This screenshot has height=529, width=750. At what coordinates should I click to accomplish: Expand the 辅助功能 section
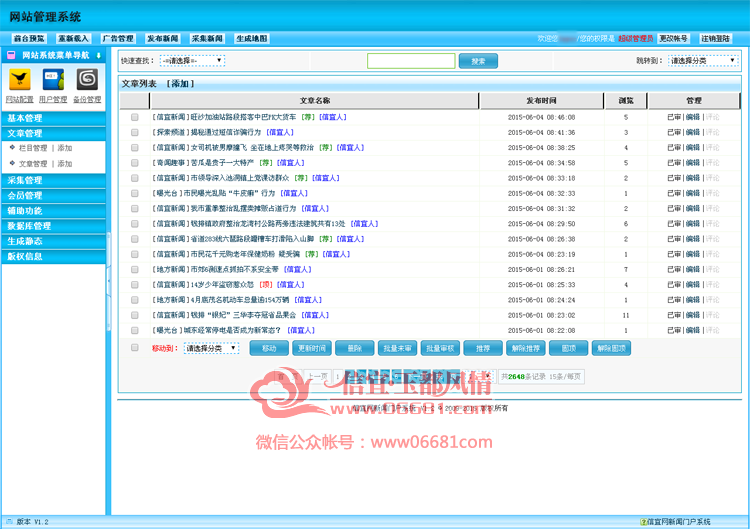point(53,211)
